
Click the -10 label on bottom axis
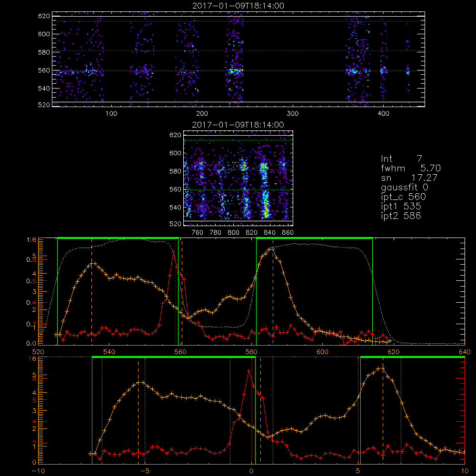(38, 471)
